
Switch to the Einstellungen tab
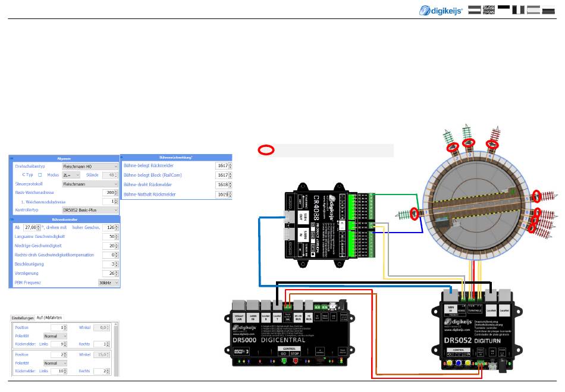point(23,318)
